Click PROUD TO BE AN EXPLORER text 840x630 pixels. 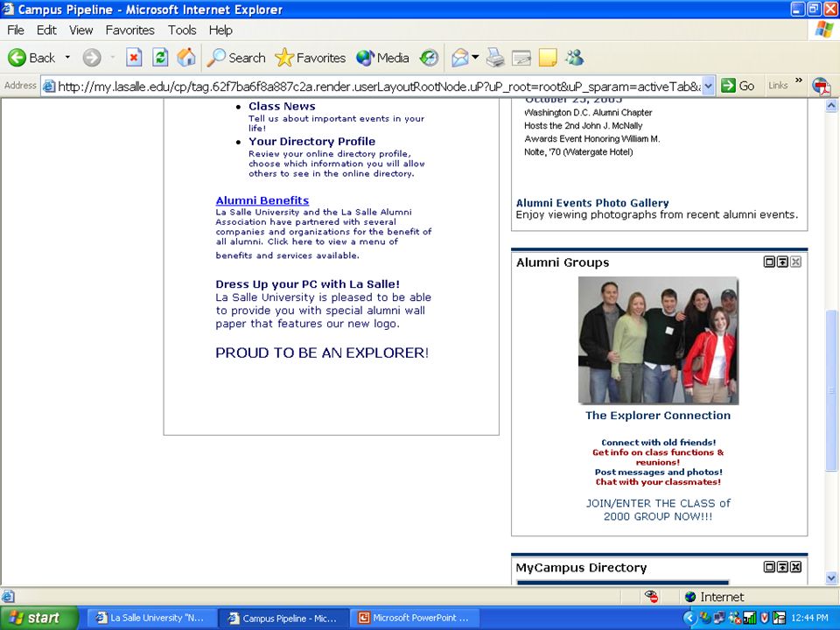pos(322,353)
